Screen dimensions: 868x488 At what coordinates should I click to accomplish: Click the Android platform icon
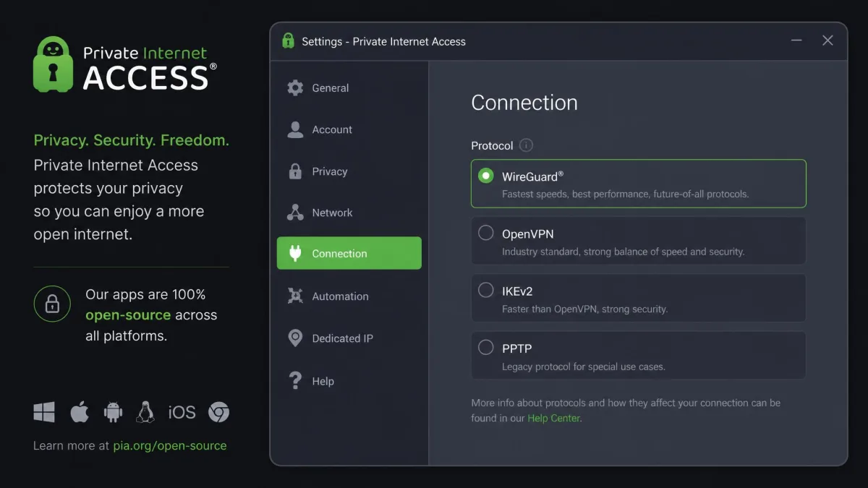pyautogui.click(x=113, y=412)
